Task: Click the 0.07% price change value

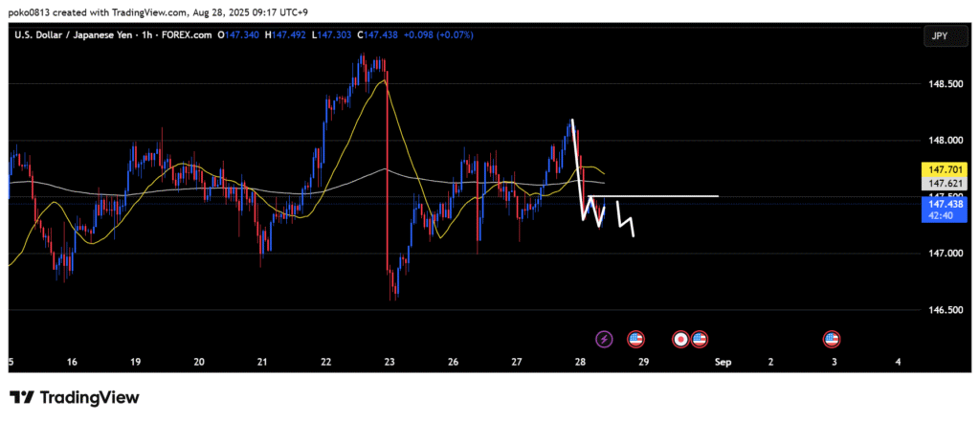Action: pyautogui.click(x=455, y=35)
